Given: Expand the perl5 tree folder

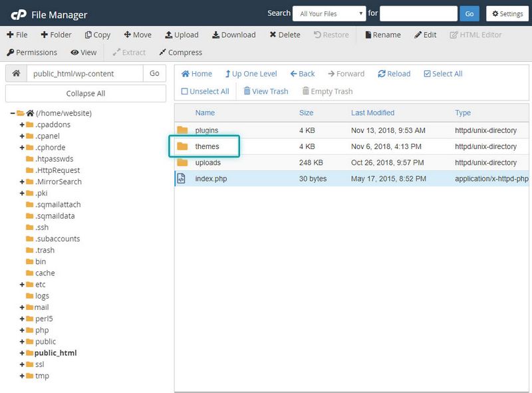Looking at the screenshot, I should tap(22, 319).
